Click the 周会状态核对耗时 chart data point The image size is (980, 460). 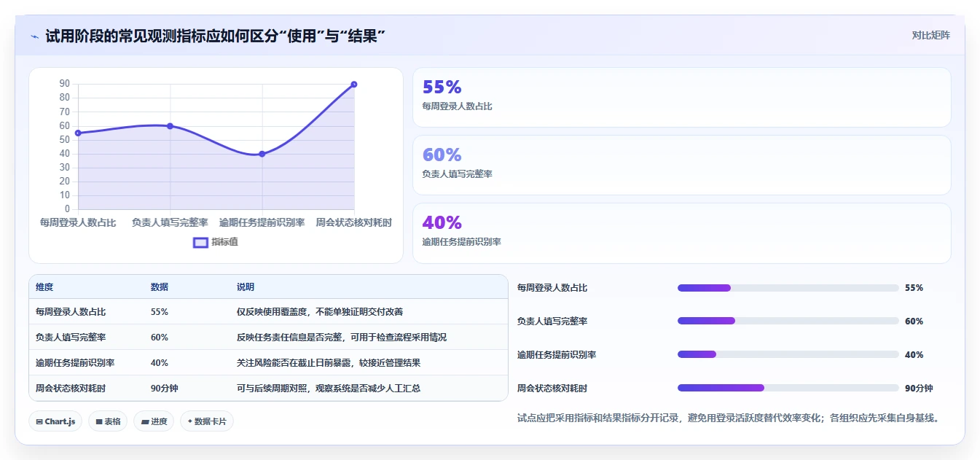[x=354, y=85]
